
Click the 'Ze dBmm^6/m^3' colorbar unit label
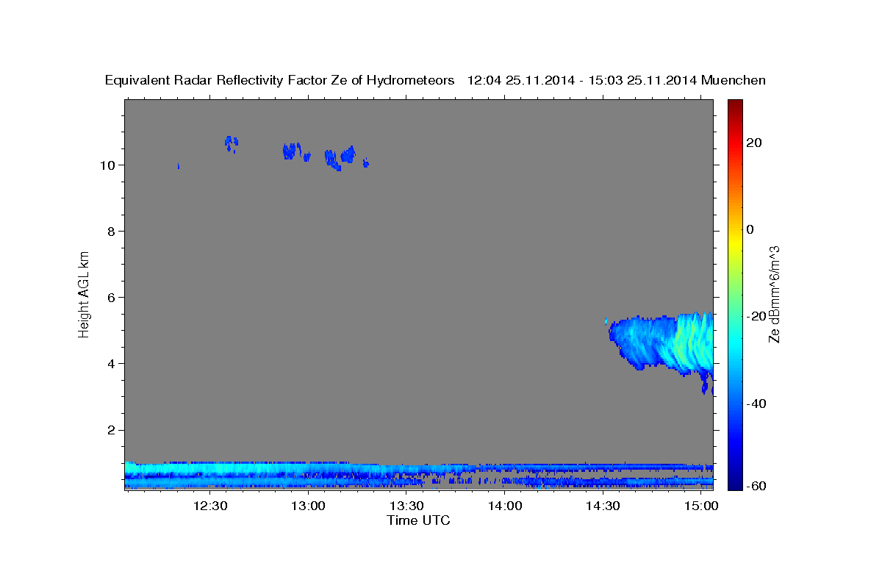(774, 295)
